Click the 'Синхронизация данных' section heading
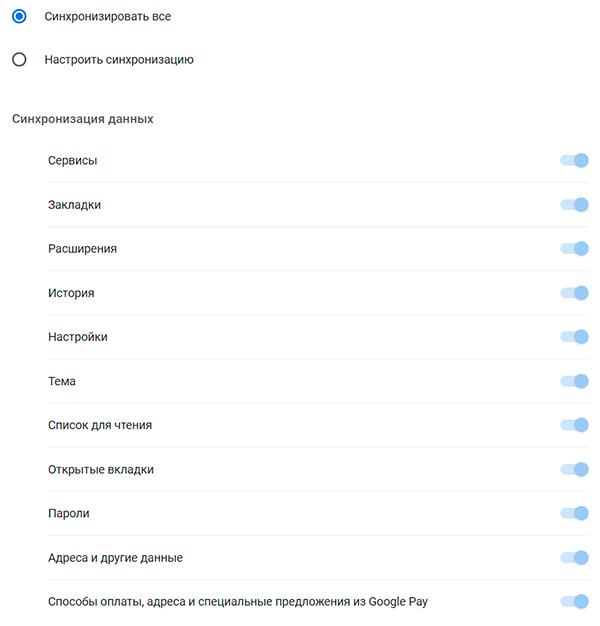Image resolution: width=600 pixels, height=626 pixels. point(83,119)
